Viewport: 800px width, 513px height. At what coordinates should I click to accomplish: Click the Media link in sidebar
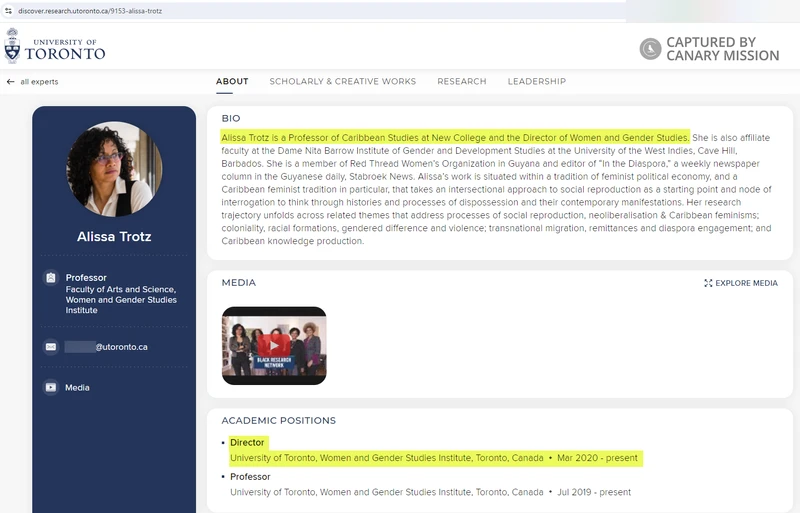[x=77, y=387]
